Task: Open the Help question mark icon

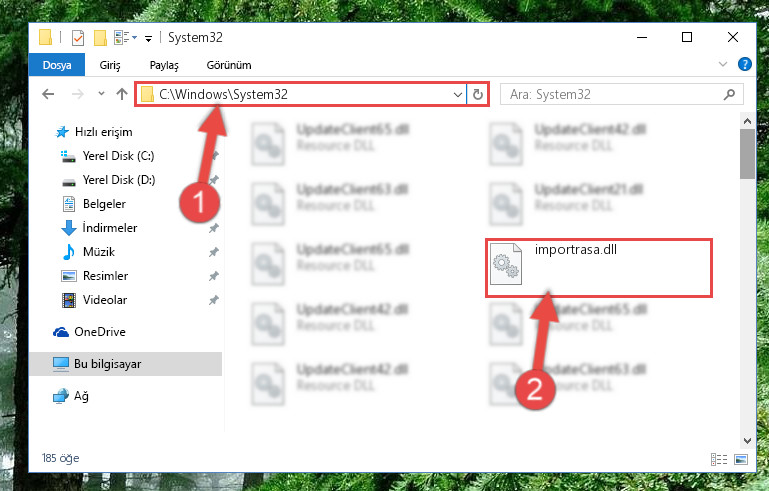Action: pos(744,64)
